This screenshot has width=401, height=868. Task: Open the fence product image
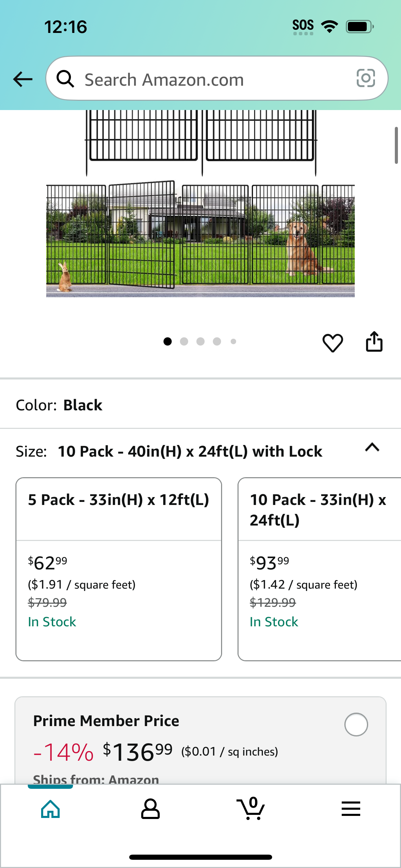pyautogui.click(x=200, y=204)
